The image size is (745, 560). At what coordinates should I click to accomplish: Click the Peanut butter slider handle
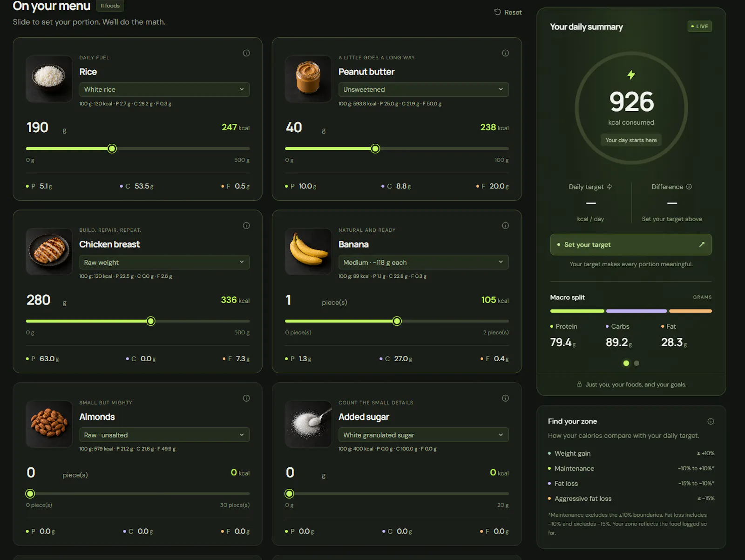click(375, 148)
